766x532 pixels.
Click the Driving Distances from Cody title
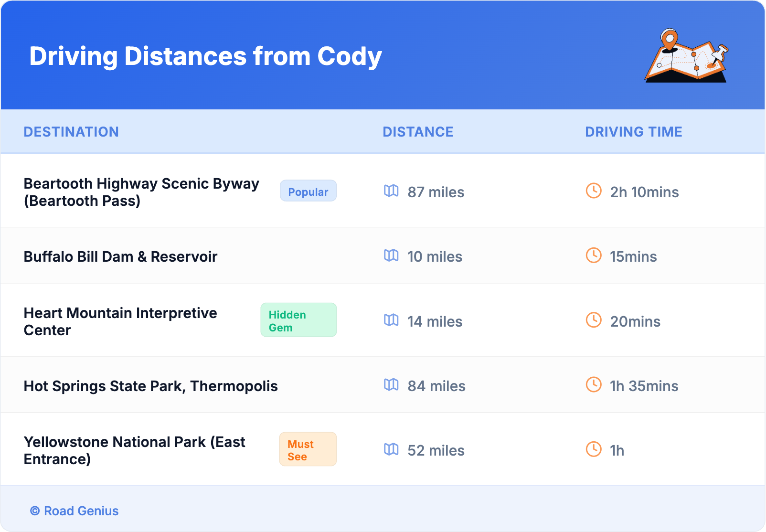[x=205, y=56]
